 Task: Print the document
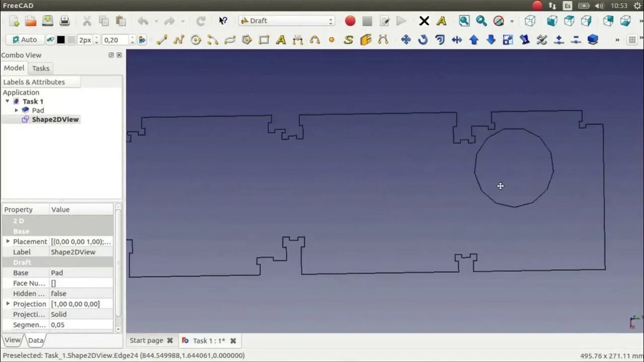click(x=65, y=21)
